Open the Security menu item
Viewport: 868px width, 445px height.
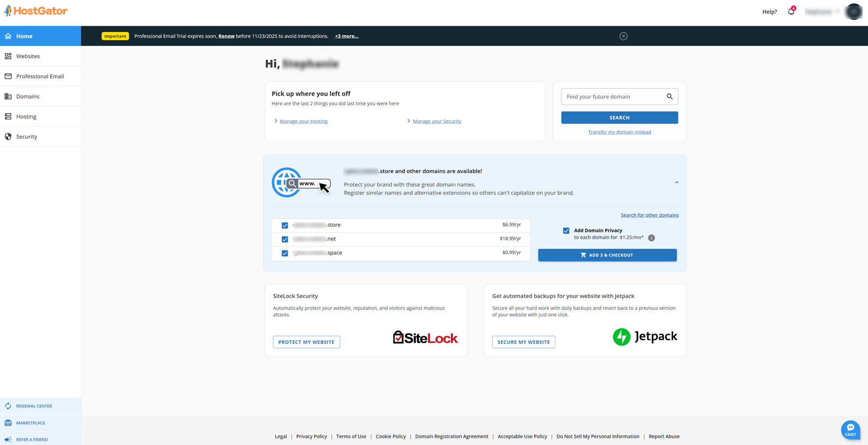(x=27, y=137)
